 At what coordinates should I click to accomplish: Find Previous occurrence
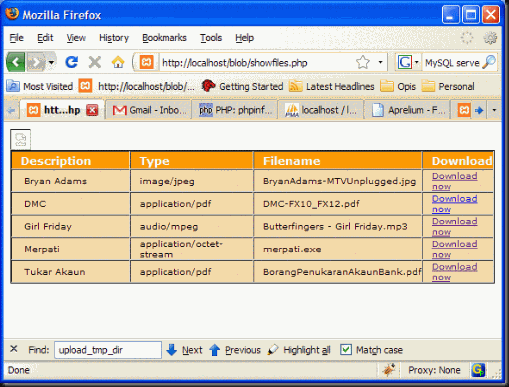pyautogui.click(x=235, y=350)
